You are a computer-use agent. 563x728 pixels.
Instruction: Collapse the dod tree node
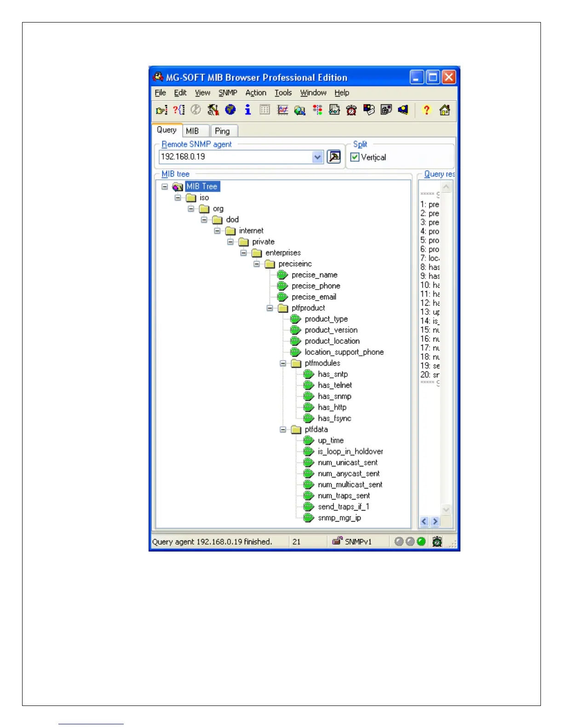point(204,220)
